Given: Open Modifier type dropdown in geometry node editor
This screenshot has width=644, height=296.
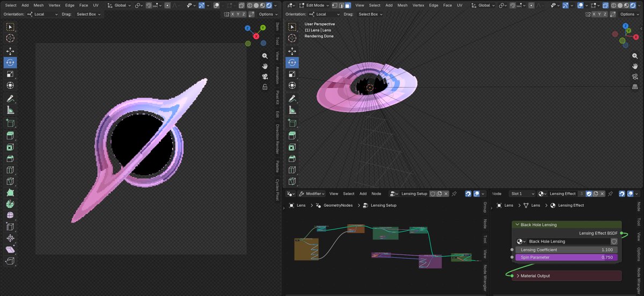Looking at the screenshot, I should point(312,193).
